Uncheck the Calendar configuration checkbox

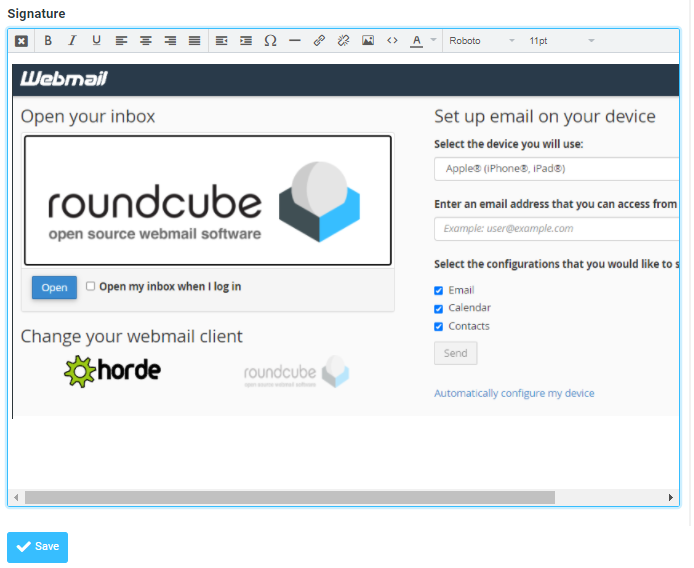(439, 308)
